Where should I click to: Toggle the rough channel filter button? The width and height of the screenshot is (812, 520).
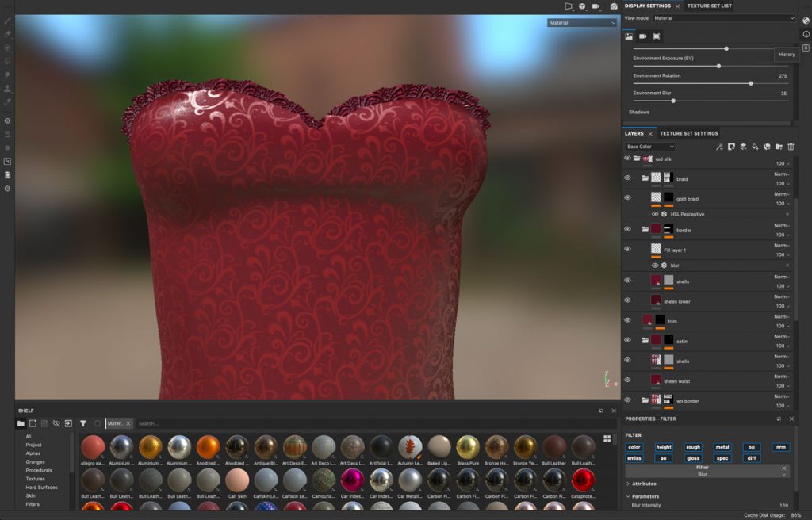pyautogui.click(x=693, y=448)
